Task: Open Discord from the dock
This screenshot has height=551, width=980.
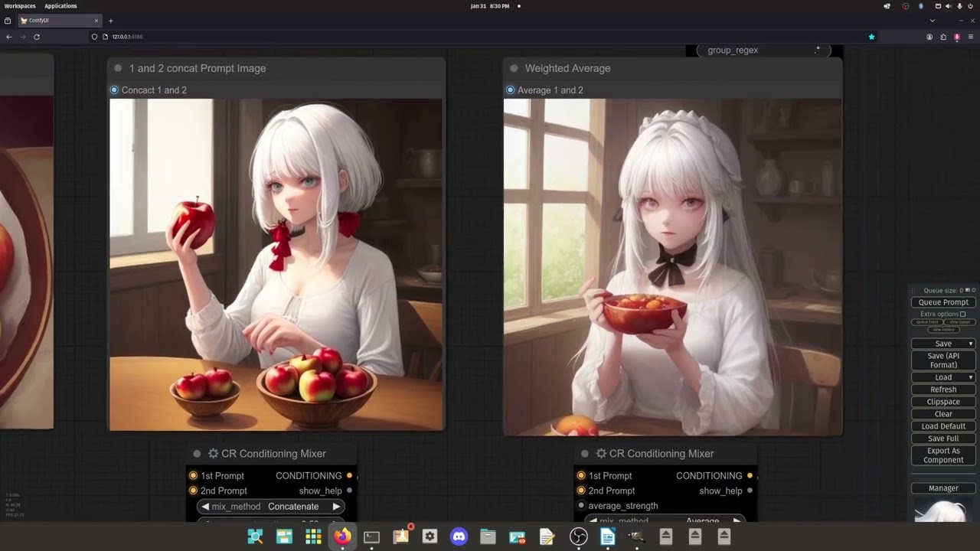Action: [x=459, y=536]
